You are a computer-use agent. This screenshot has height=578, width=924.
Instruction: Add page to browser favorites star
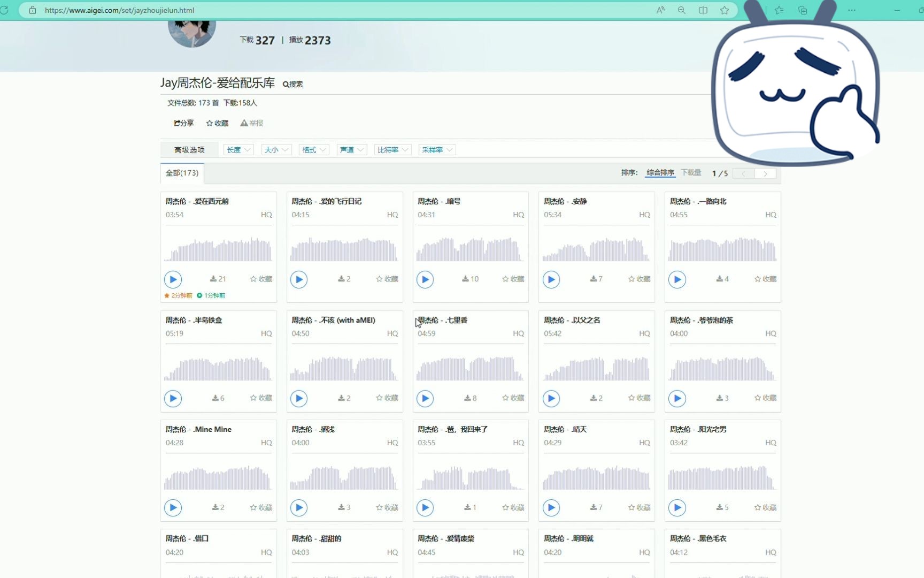coord(725,10)
